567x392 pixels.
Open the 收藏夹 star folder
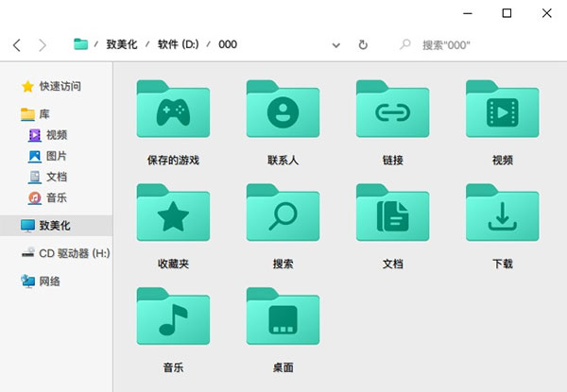(x=173, y=216)
